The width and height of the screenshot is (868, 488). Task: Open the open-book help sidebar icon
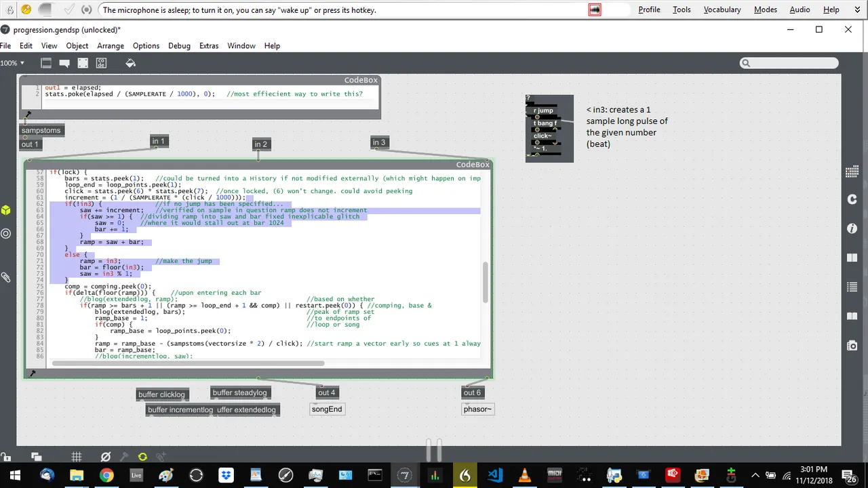coord(852,317)
